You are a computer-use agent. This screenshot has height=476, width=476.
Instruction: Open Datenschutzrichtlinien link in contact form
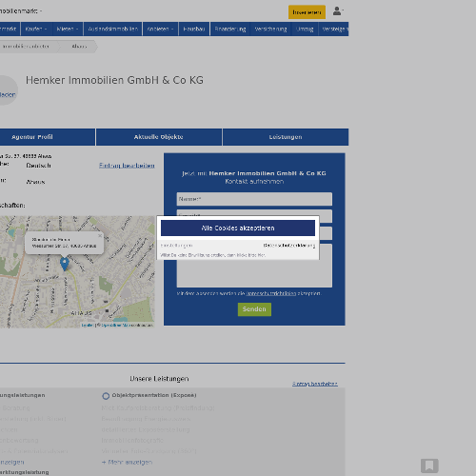[271, 293]
